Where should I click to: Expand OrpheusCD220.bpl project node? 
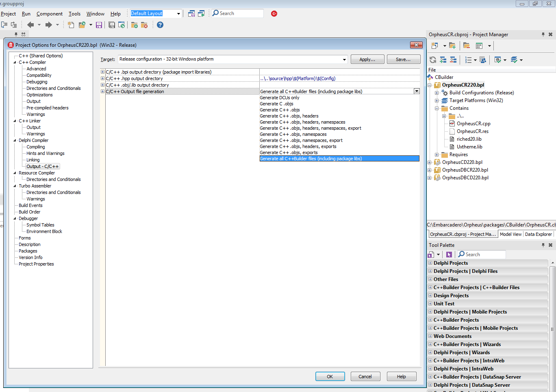click(430, 162)
